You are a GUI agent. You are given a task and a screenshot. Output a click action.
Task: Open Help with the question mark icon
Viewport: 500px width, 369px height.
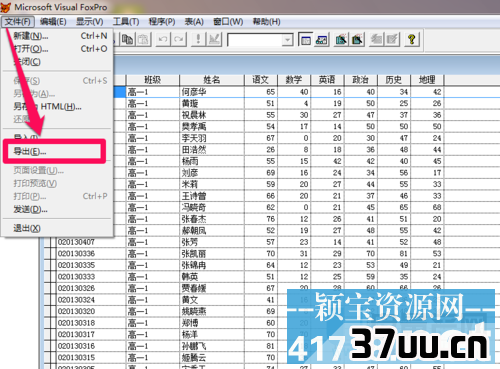[x=412, y=39]
